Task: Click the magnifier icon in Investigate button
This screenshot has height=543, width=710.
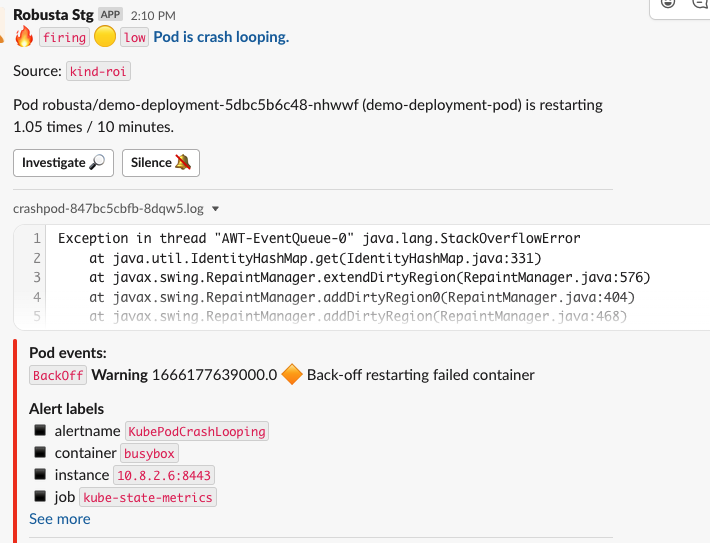Action: coord(97,162)
